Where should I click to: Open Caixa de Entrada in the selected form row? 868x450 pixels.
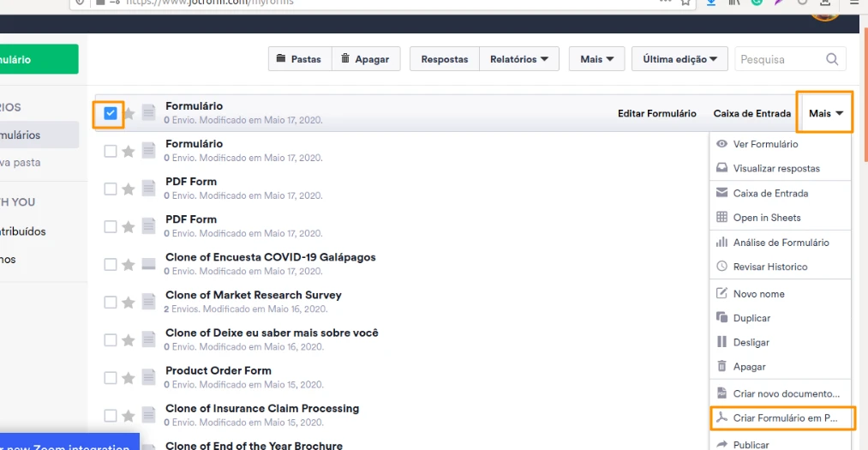point(751,113)
